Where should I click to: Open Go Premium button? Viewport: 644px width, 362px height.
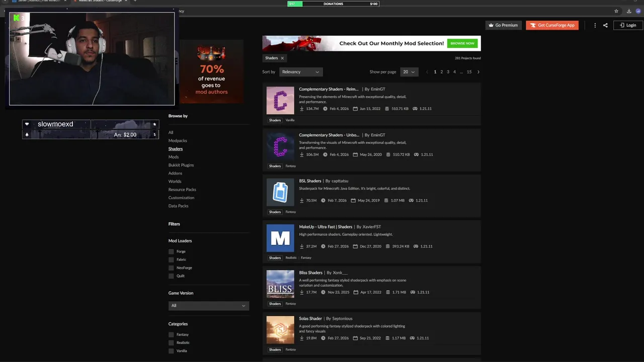coord(503,25)
